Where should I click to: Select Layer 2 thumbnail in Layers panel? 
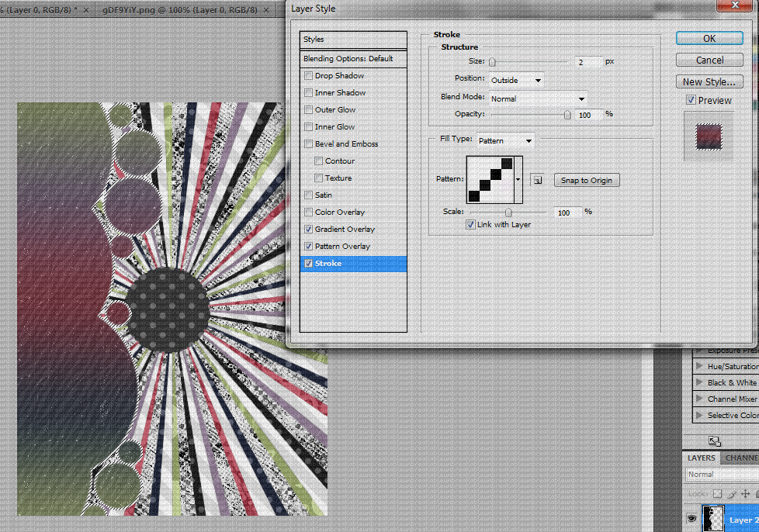coord(713,519)
